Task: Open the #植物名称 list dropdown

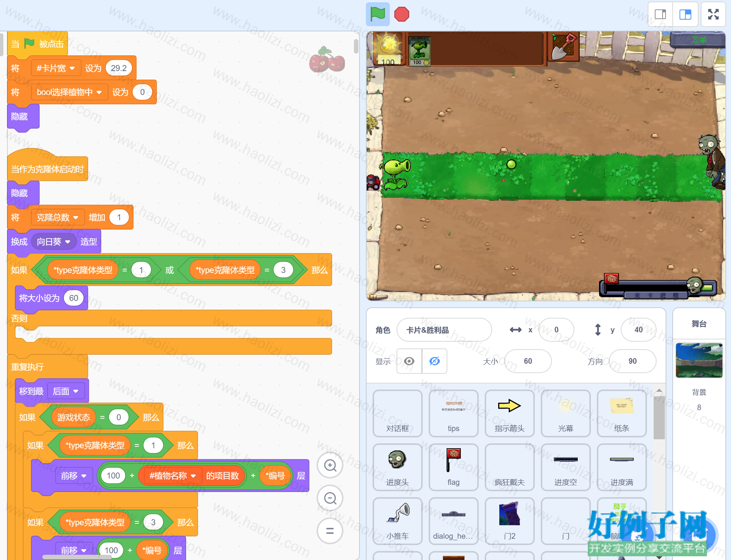Action: 172,476
